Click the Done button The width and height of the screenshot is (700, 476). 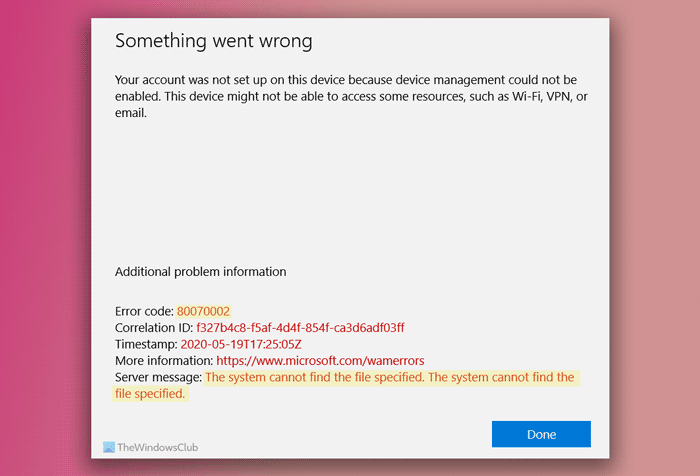541,434
